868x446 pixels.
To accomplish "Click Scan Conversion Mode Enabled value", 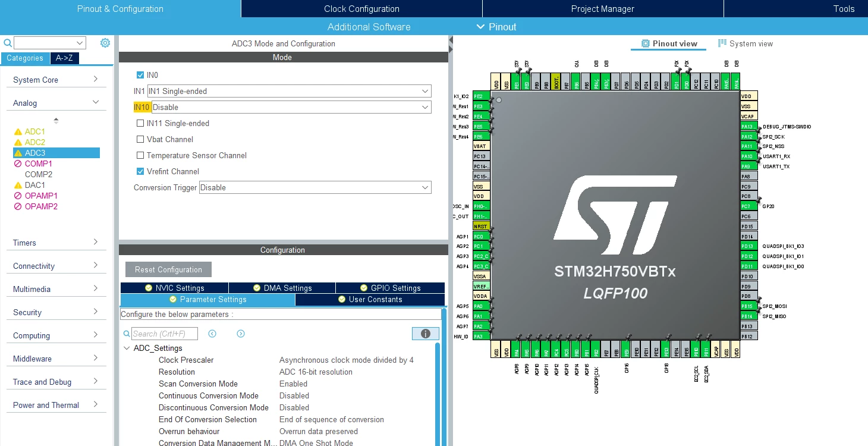I will coord(294,384).
